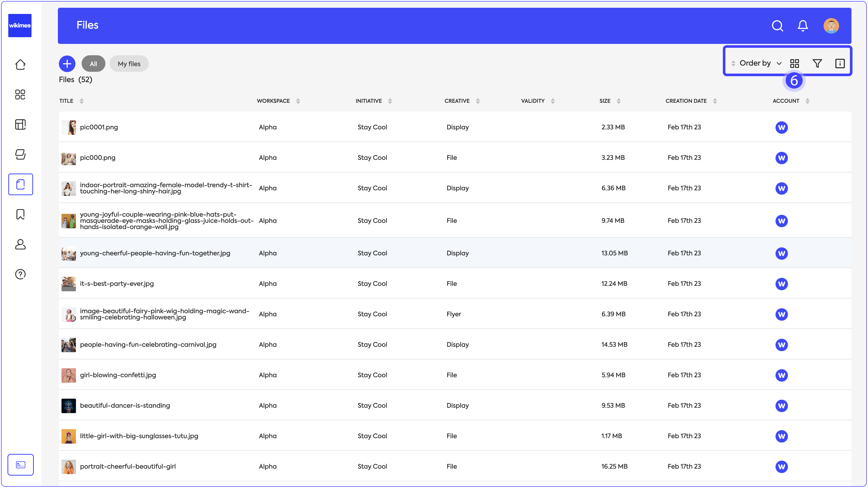Click the blue add file button
Screen dimensions: 868x488
pyautogui.click(x=67, y=64)
